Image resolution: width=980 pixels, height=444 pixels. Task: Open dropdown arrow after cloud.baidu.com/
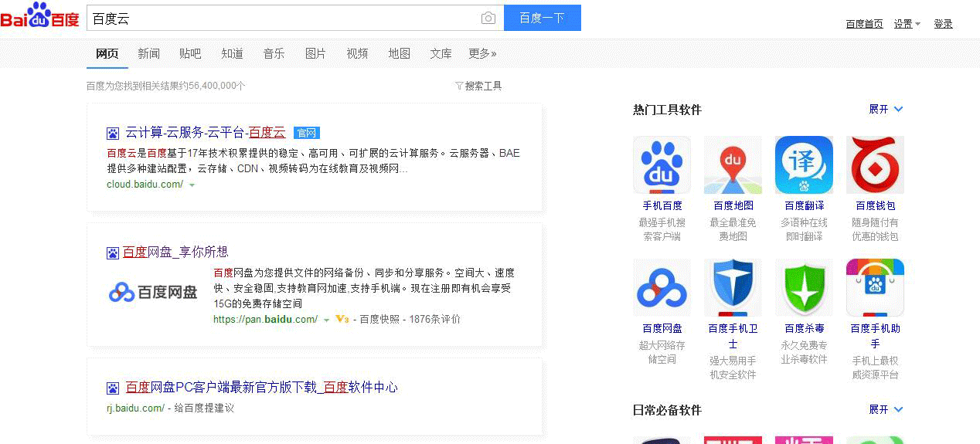(x=192, y=185)
